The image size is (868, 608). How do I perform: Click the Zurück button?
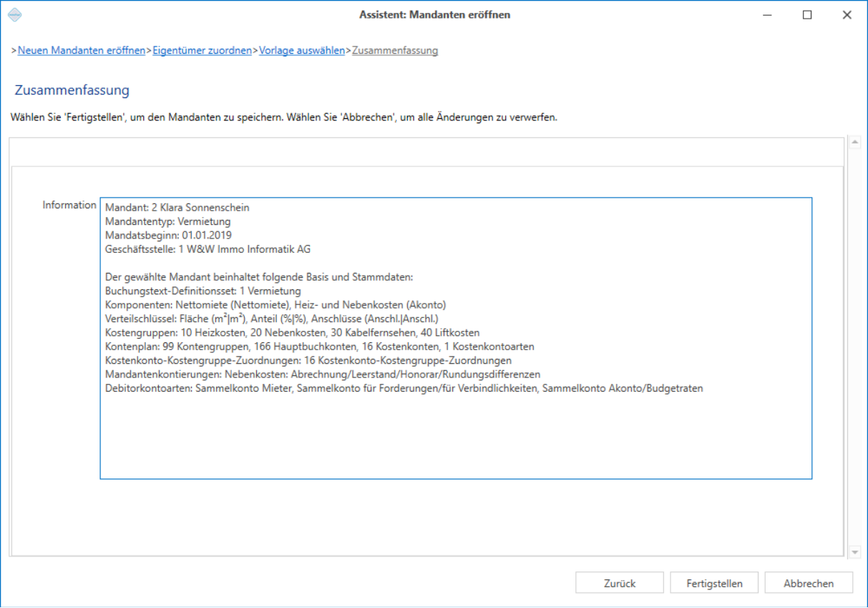click(620, 583)
